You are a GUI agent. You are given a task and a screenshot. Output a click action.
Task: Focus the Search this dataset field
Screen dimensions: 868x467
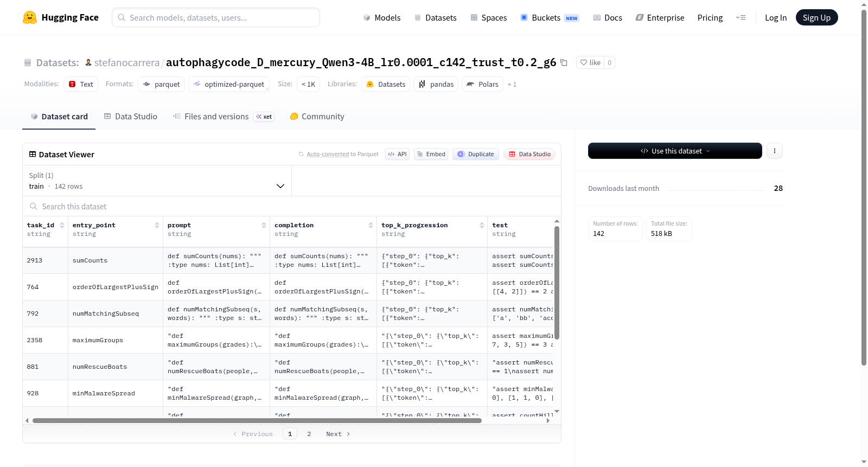pos(292,207)
